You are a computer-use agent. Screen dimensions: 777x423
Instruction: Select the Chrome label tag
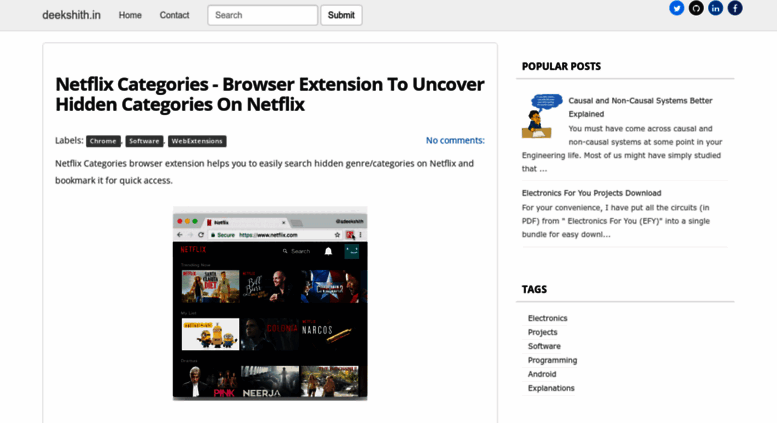tap(103, 141)
